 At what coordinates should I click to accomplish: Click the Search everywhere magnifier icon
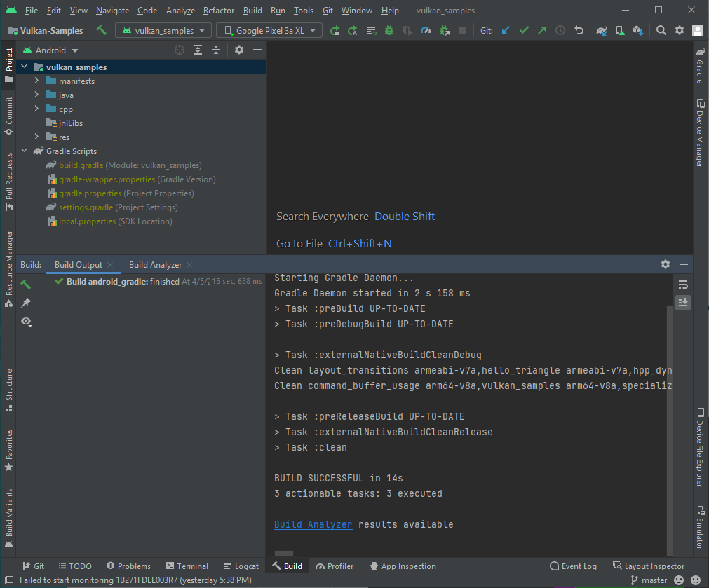(661, 31)
